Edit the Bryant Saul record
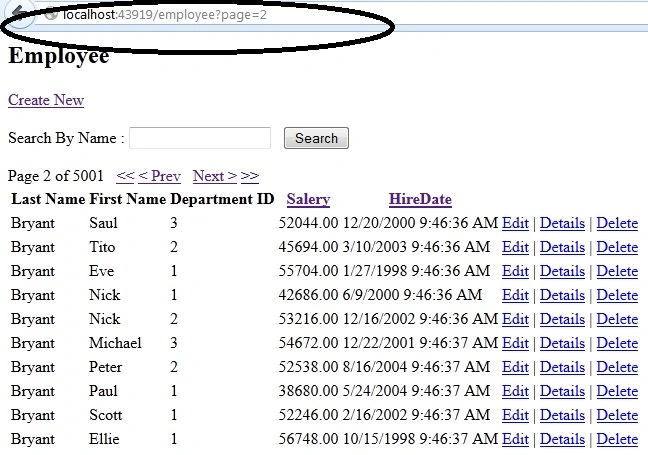The image size is (648, 455). tap(515, 223)
